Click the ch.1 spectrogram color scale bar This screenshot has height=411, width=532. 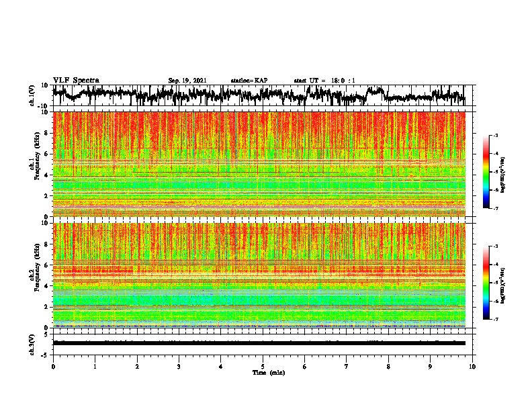tap(486, 172)
